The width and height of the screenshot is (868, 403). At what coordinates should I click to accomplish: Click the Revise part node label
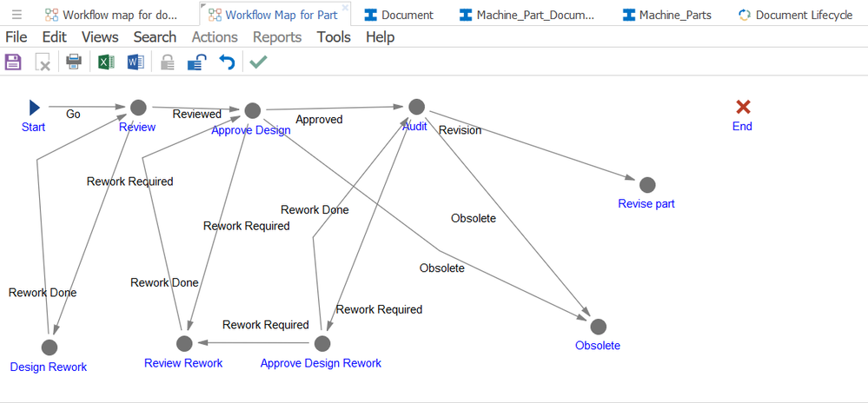646,204
